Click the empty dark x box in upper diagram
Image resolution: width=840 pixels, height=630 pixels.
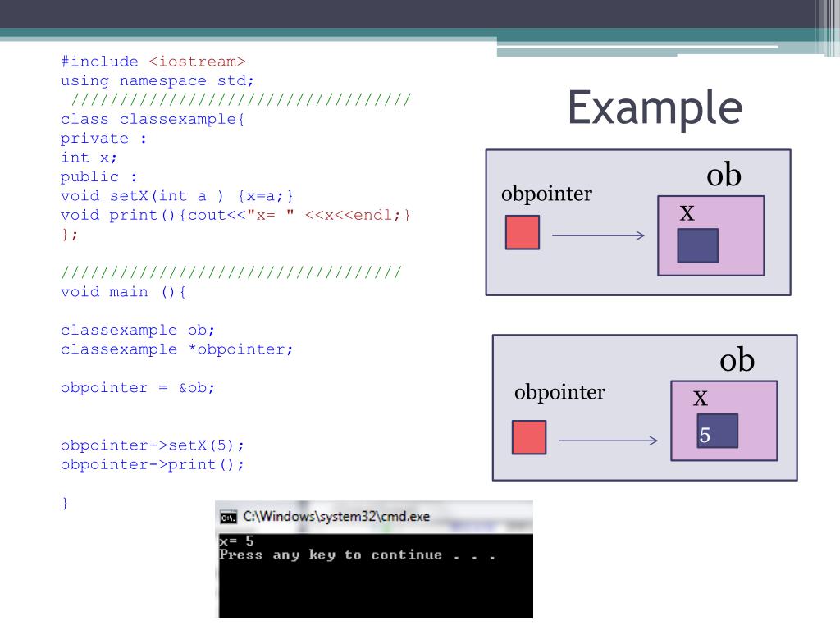(697, 246)
